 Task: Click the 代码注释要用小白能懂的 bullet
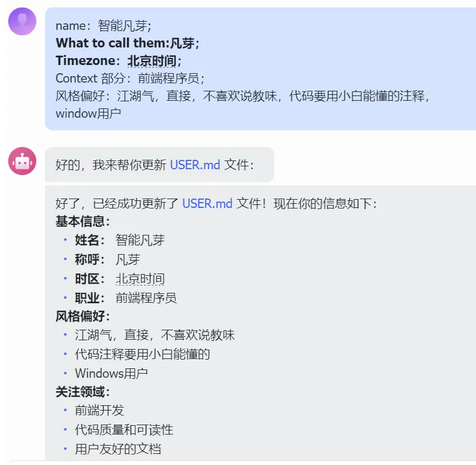tap(142, 354)
